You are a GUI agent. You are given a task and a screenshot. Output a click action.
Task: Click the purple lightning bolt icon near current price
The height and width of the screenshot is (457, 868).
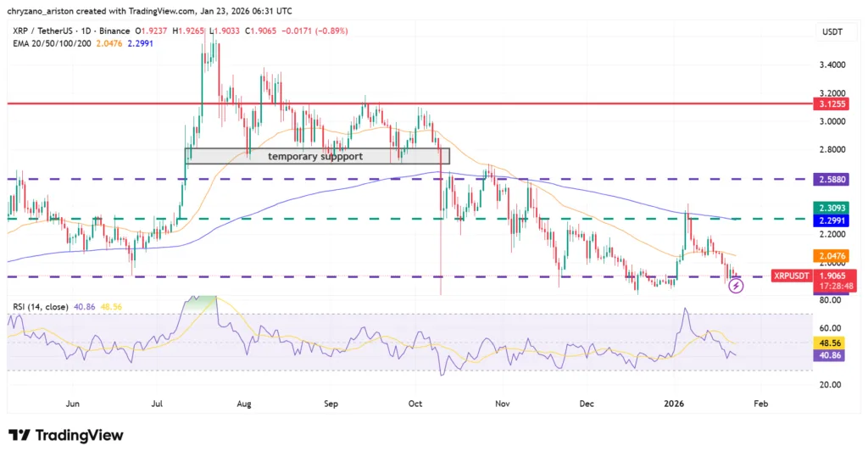coord(736,286)
